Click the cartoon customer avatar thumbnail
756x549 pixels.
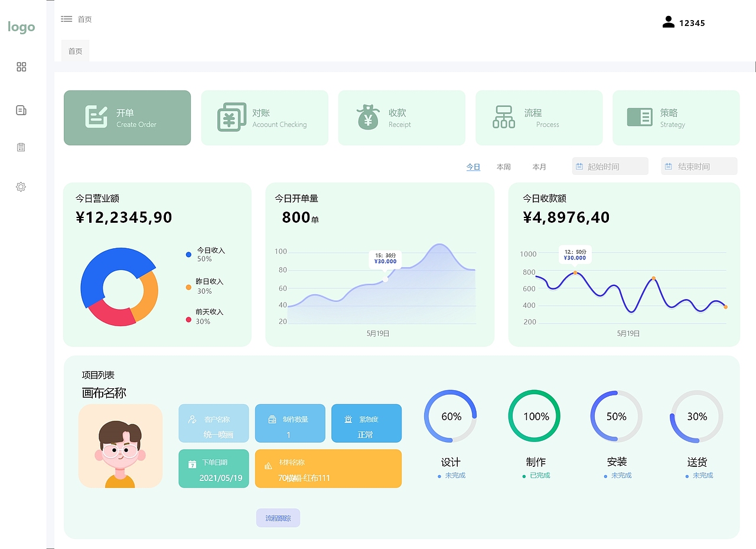(120, 446)
